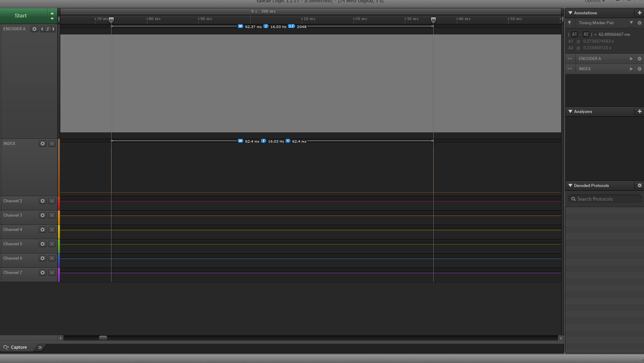Click ENCODER A measurement row icon

pyautogui.click(x=570, y=59)
